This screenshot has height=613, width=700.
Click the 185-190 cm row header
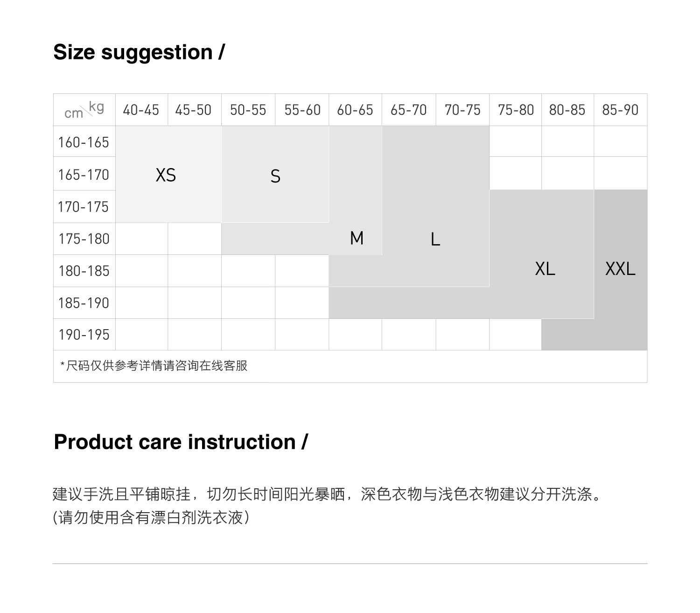coord(84,303)
